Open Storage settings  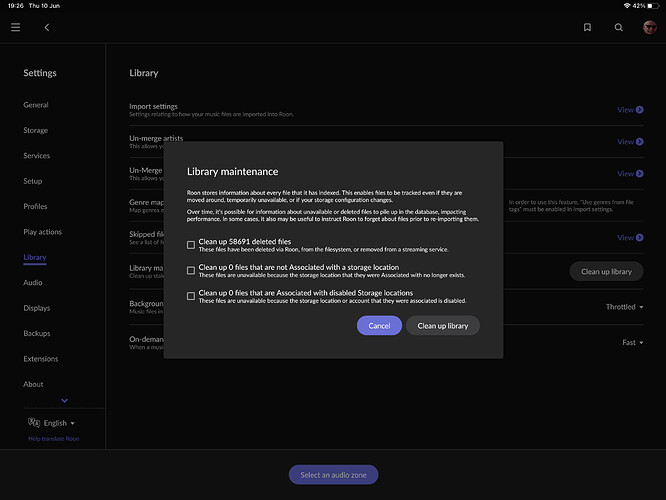click(36, 130)
